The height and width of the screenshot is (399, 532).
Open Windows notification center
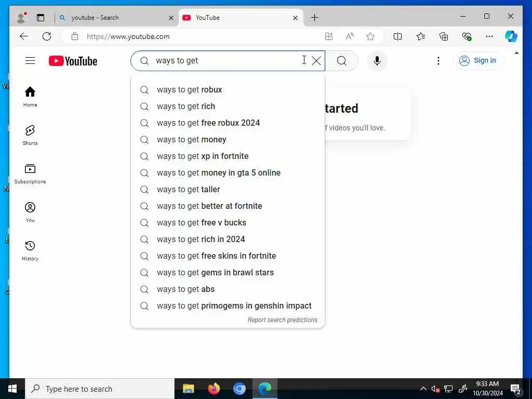515,389
